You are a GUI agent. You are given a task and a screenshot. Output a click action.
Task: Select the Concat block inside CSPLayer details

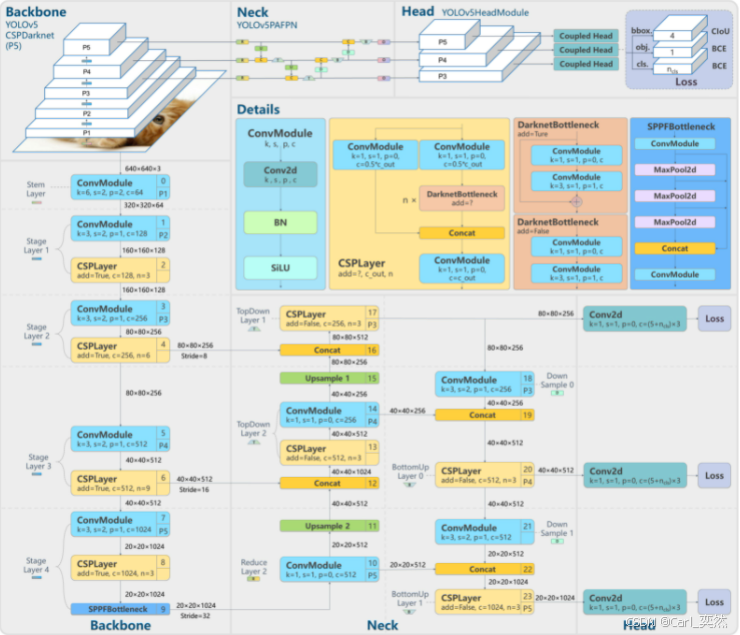click(x=462, y=233)
